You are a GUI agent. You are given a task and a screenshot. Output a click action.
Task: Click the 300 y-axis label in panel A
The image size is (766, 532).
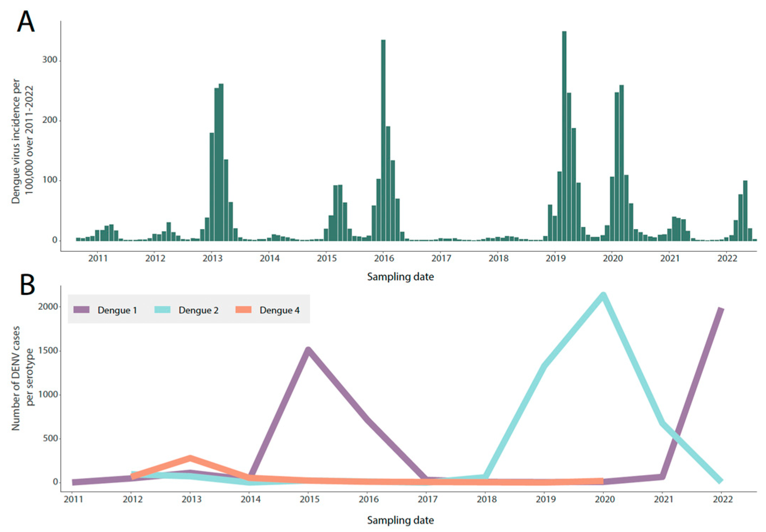[50, 60]
